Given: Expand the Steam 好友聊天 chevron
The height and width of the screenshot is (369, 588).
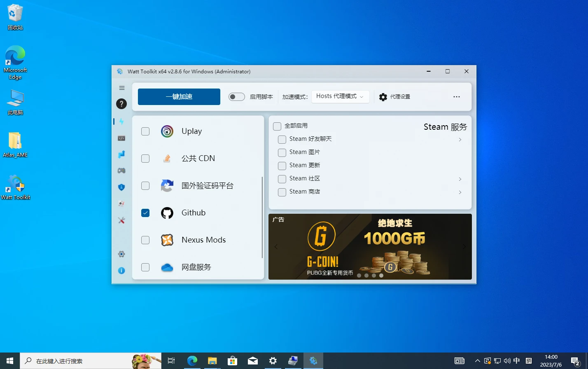Looking at the screenshot, I should (x=460, y=140).
